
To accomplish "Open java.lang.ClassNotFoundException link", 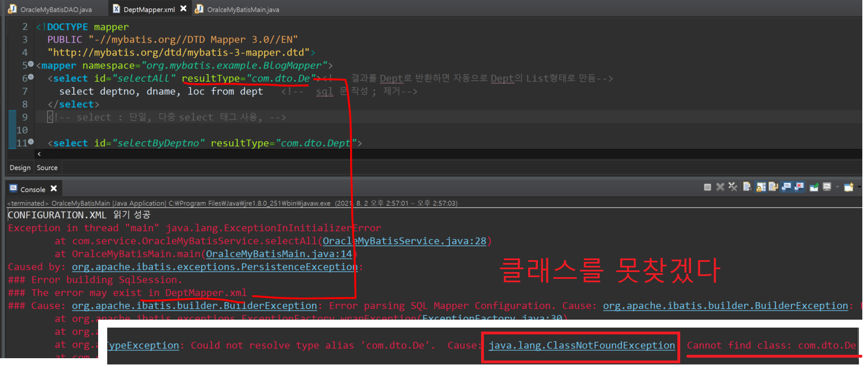I will [582, 346].
